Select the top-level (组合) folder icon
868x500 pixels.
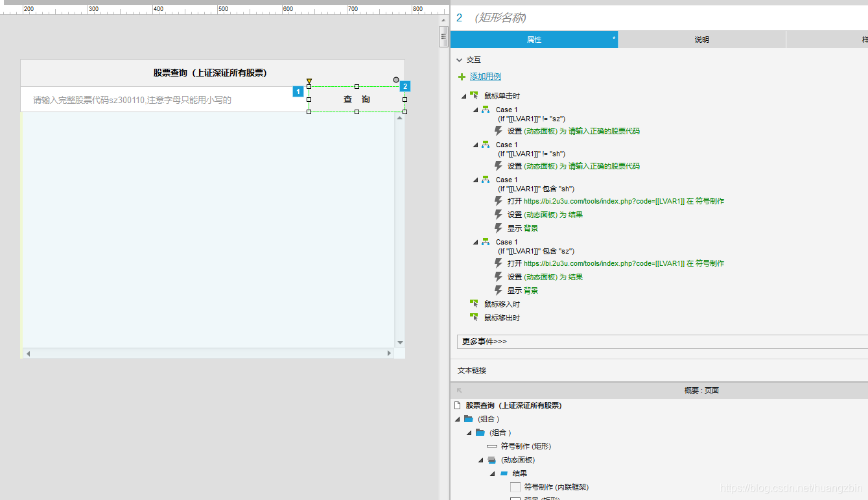point(469,419)
